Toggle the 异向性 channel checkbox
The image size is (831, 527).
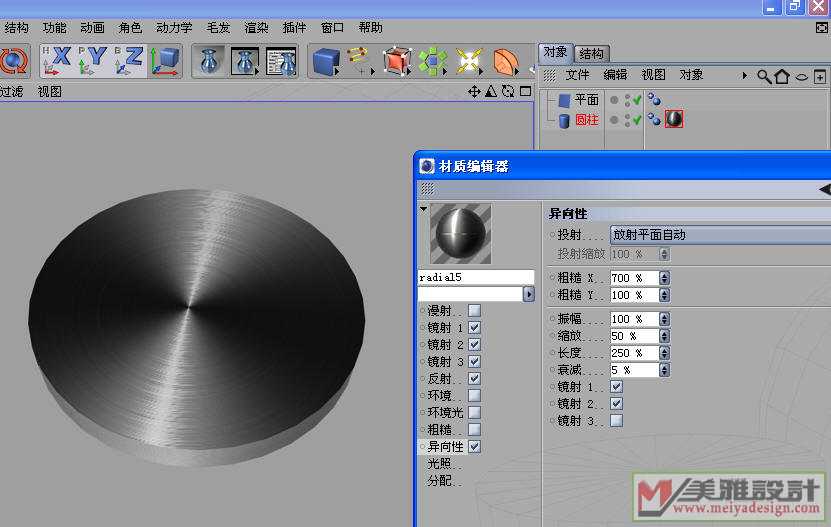[475, 447]
